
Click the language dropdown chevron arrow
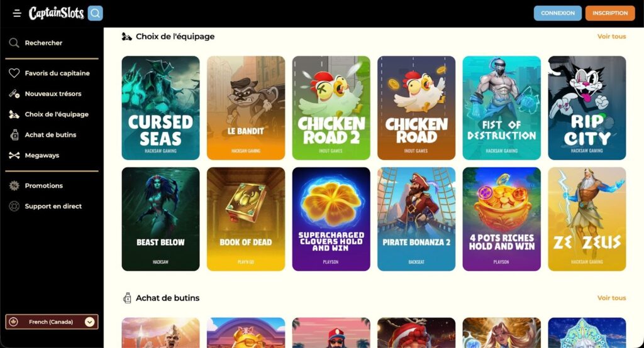point(89,322)
